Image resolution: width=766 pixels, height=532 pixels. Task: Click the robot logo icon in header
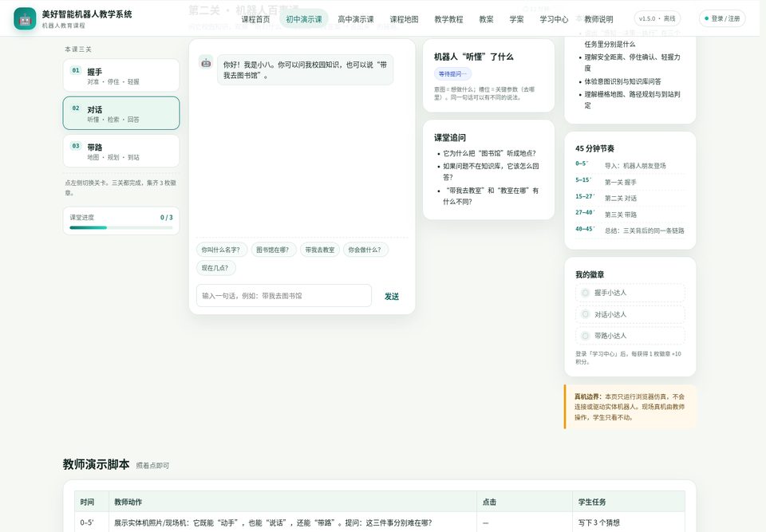(25, 18)
